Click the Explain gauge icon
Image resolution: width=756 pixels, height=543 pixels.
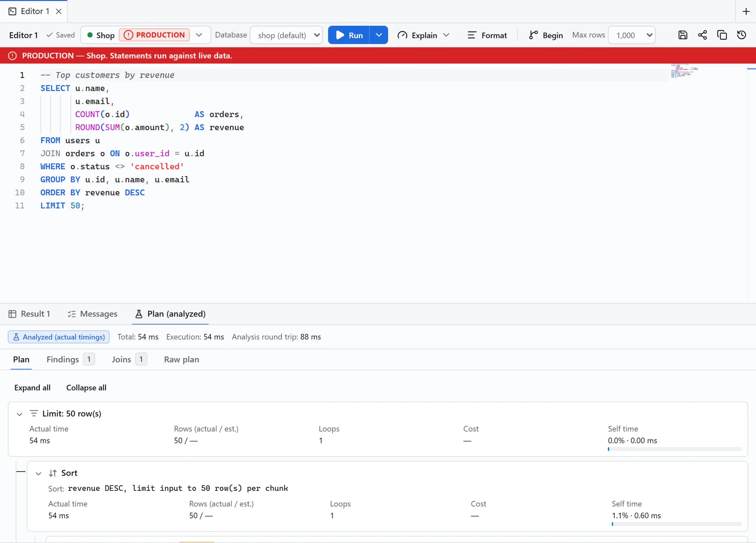point(402,35)
